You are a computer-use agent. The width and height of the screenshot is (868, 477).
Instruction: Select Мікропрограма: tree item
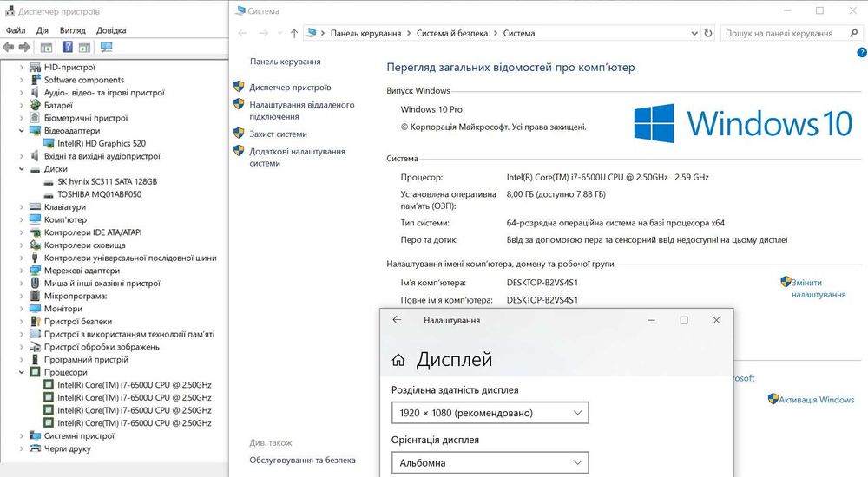point(76,296)
